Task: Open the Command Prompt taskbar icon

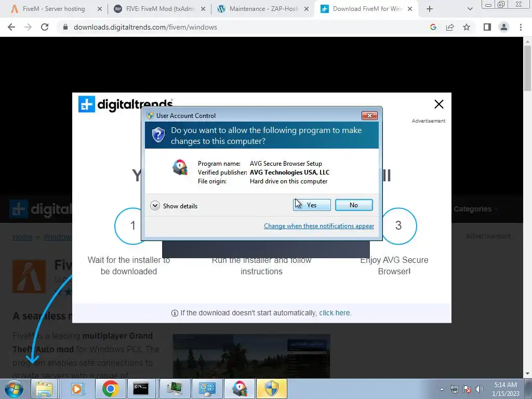Action: click(x=141, y=389)
